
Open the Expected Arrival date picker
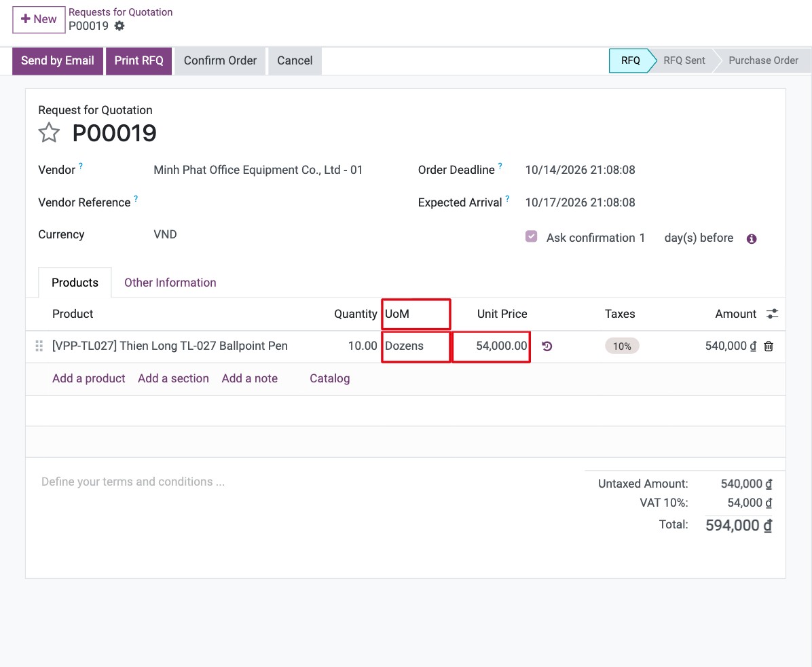pyautogui.click(x=580, y=202)
